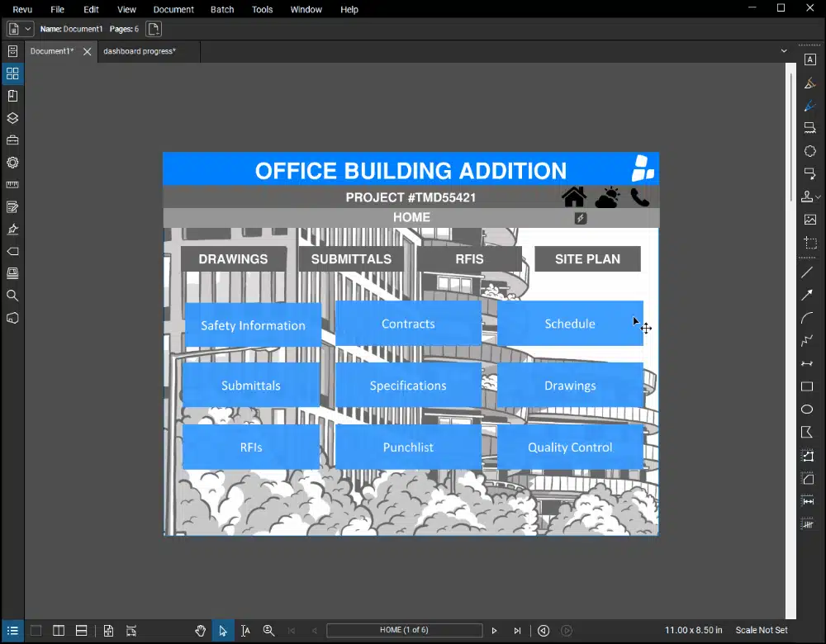Screen dimensions: 826x644
Task: Open the open-file dropdown arrow near the Name field
Action: (x=27, y=28)
